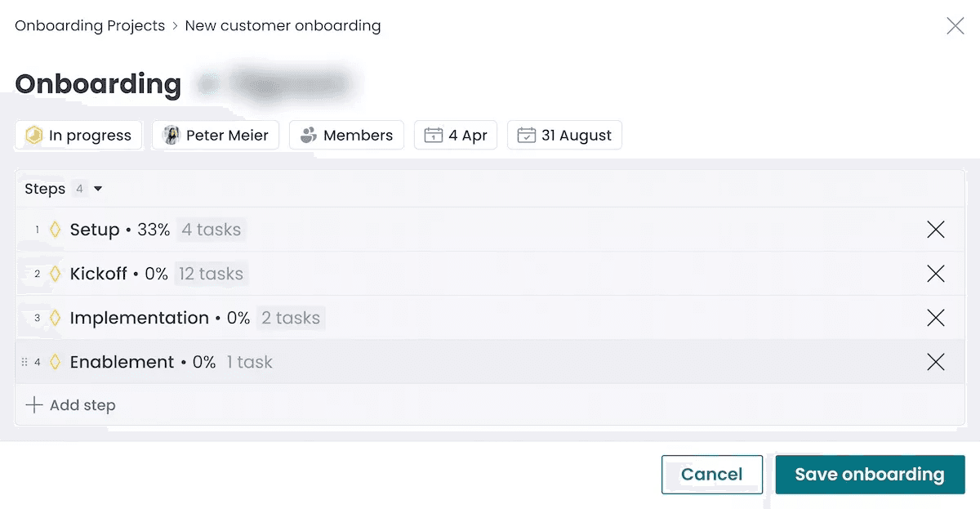Remove the Setup step with its X
The image size is (980, 509).
tap(936, 230)
